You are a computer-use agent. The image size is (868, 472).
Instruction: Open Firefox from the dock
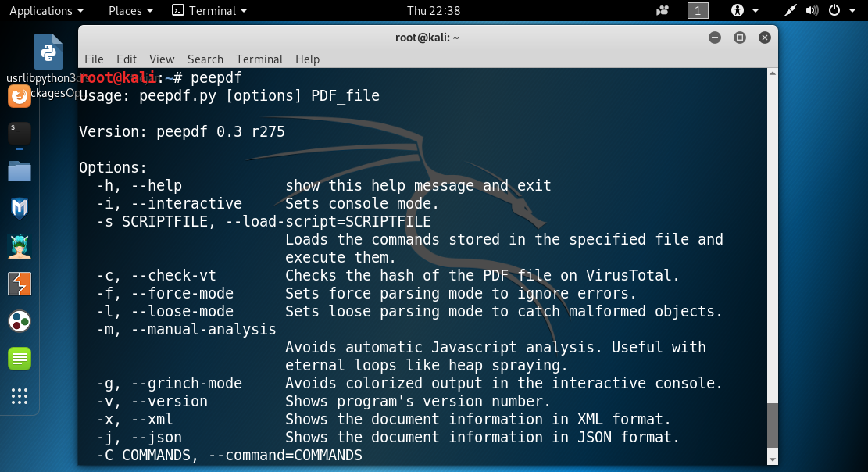point(20,96)
